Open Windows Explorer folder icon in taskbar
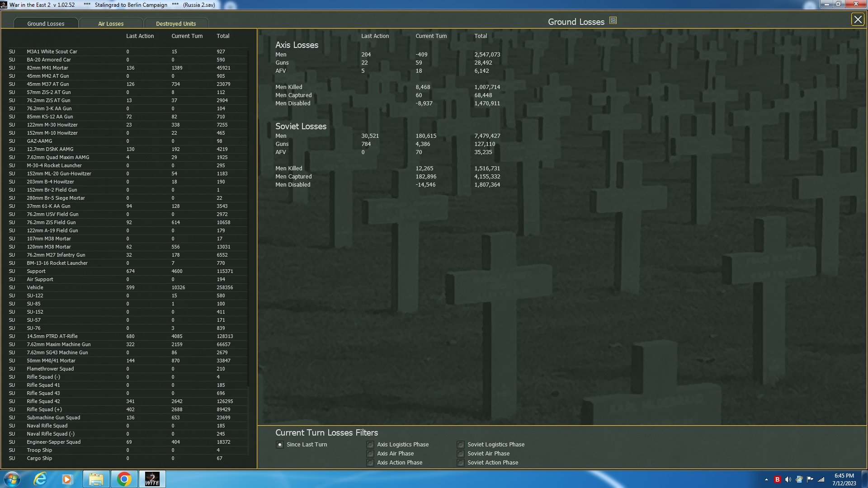This screenshot has height=488, width=868. [96, 479]
